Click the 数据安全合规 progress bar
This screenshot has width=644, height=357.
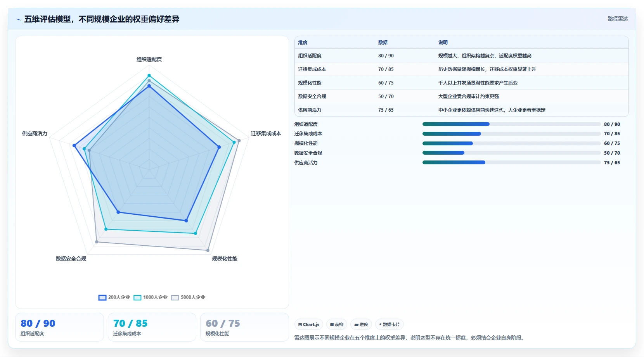tap(511, 153)
